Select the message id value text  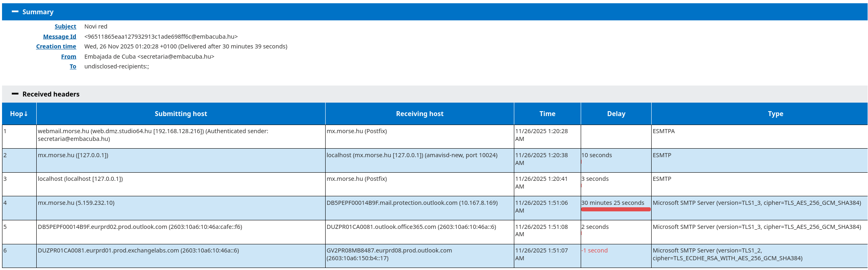161,37
